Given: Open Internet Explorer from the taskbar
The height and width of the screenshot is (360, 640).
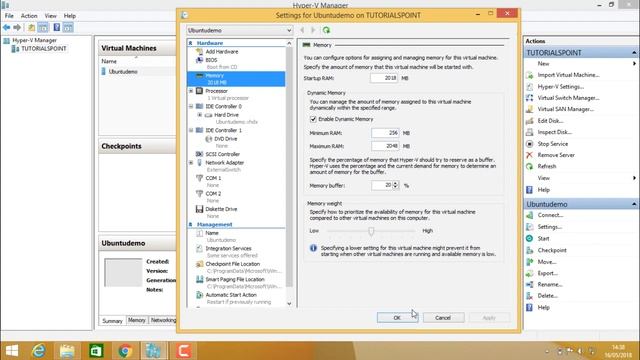Looking at the screenshot, I should [39, 351].
